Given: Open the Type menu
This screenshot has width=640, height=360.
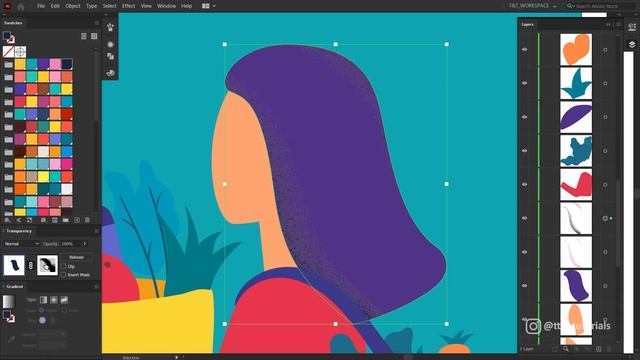Looking at the screenshot, I should (x=91, y=6).
